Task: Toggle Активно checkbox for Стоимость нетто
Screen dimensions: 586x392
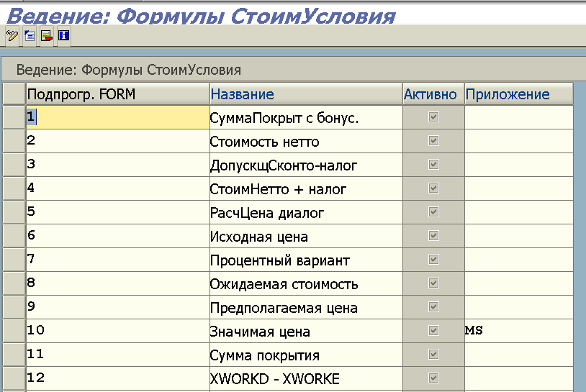Action: (x=433, y=141)
